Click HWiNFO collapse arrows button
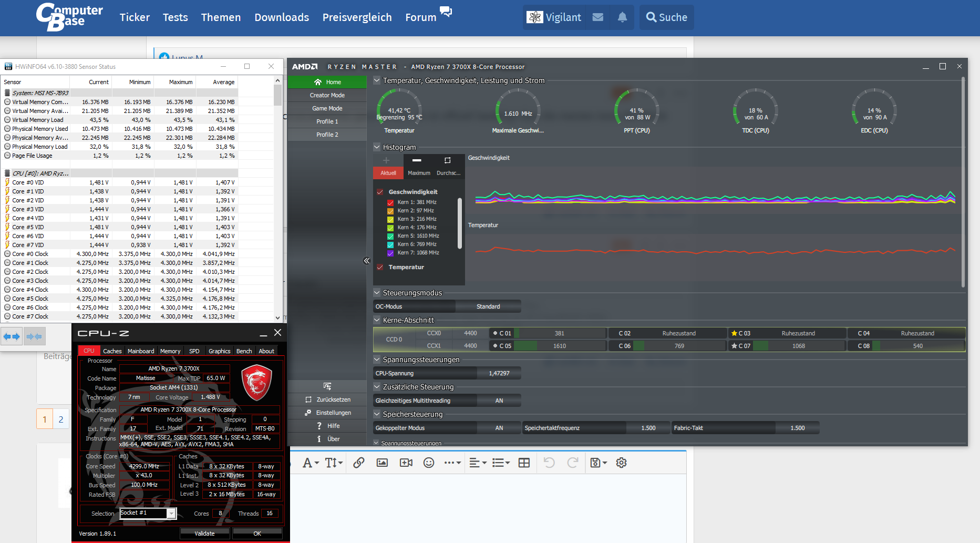The height and width of the screenshot is (543, 980). click(x=34, y=336)
